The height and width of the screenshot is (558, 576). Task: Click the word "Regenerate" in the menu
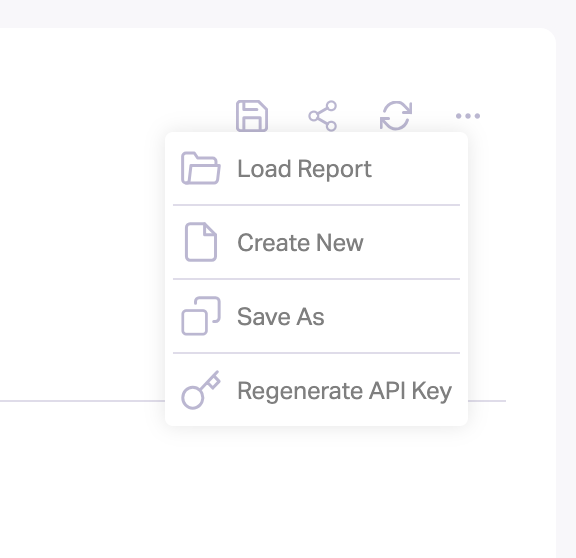tap(300, 391)
